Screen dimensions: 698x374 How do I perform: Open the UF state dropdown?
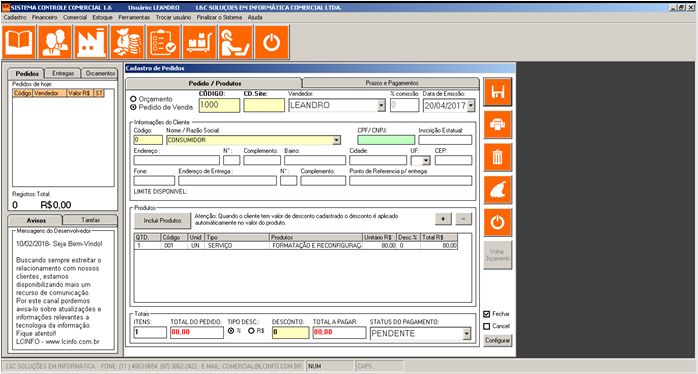[x=426, y=160]
